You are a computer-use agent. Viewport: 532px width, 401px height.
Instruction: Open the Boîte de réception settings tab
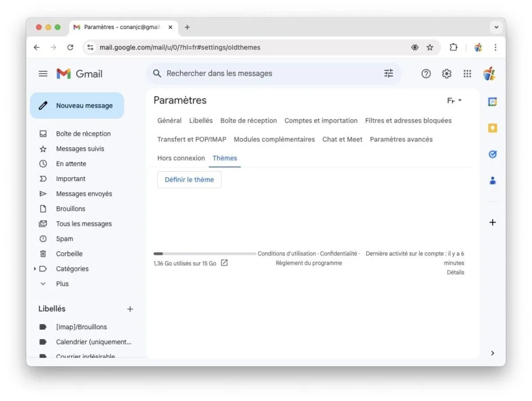pos(248,121)
